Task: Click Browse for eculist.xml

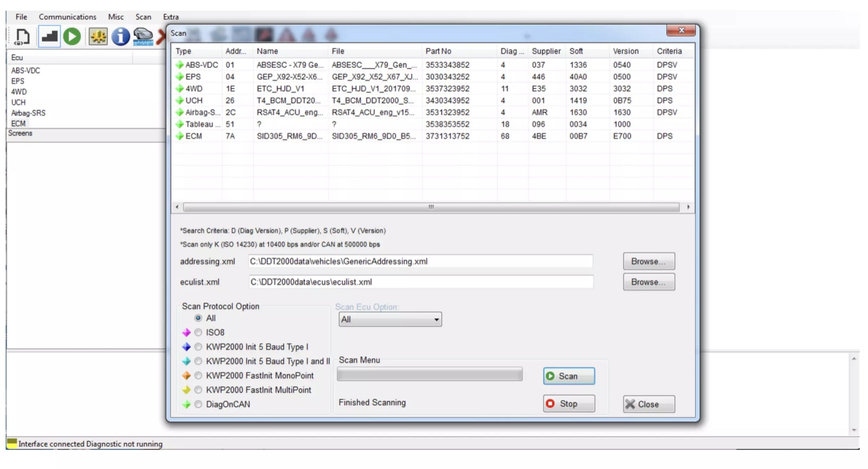Action: pos(649,282)
